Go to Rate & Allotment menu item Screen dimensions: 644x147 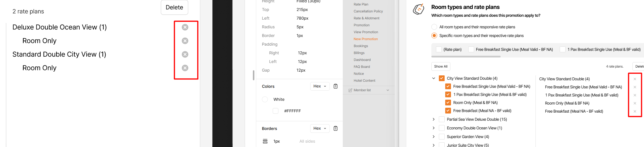(366, 18)
